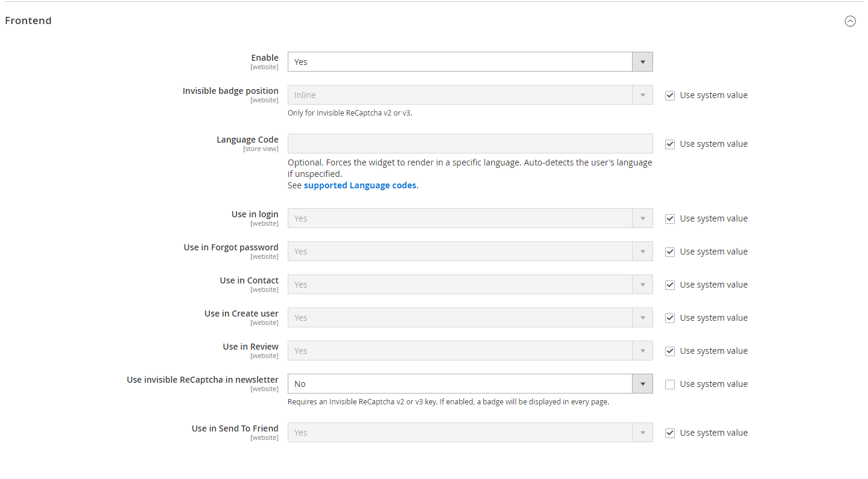The width and height of the screenshot is (868, 479).
Task: Click the Use in Review label
Action: tap(250, 347)
